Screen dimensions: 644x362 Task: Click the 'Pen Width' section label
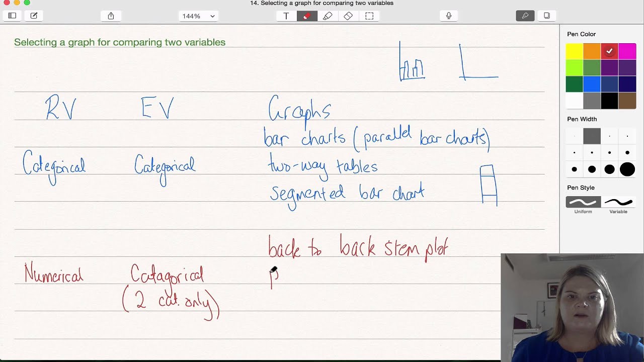[582, 119]
